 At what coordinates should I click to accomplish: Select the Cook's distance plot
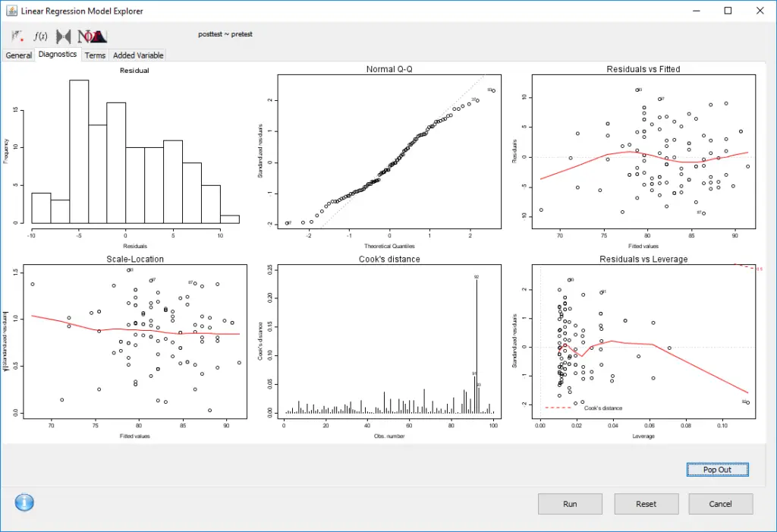click(x=388, y=342)
